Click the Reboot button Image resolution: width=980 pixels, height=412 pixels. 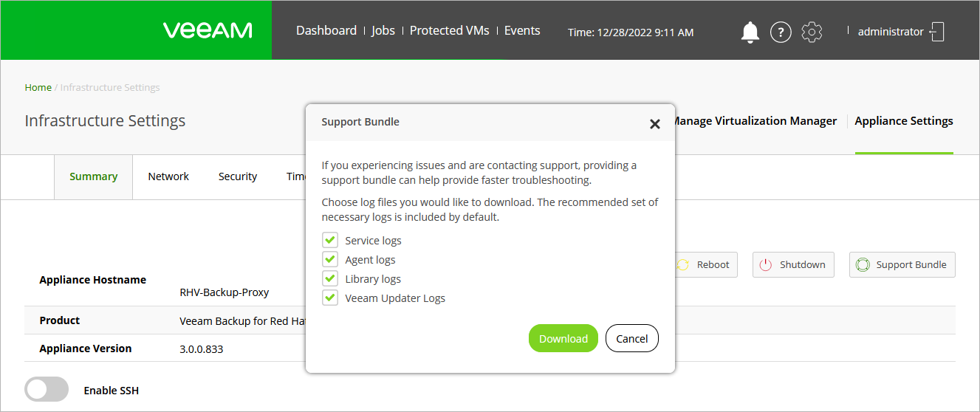click(x=705, y=265)
